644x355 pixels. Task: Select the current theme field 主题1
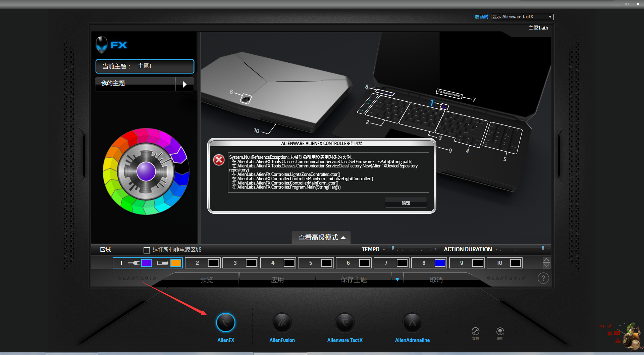click(145, 66)
